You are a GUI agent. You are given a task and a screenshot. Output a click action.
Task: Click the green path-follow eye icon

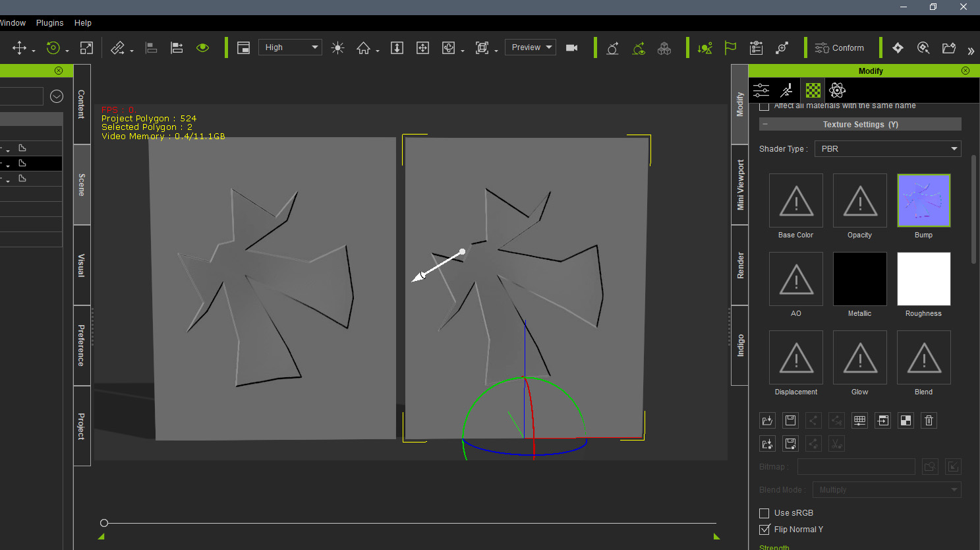[x=639, y=47]
